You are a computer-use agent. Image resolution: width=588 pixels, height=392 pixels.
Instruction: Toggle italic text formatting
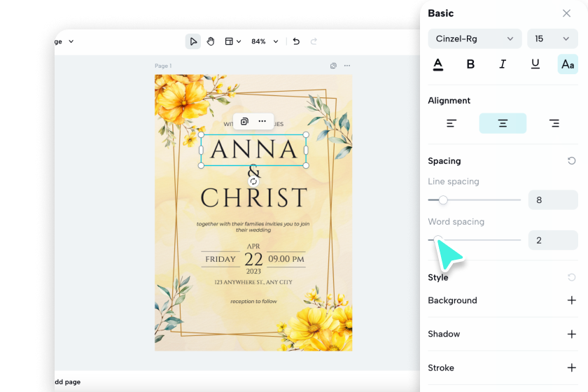503,64
